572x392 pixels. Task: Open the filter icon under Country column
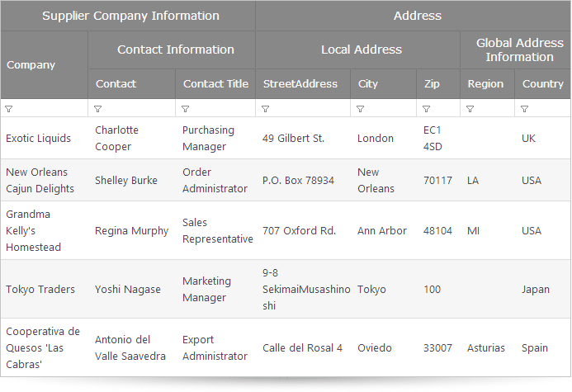click(x=525, y=109)
